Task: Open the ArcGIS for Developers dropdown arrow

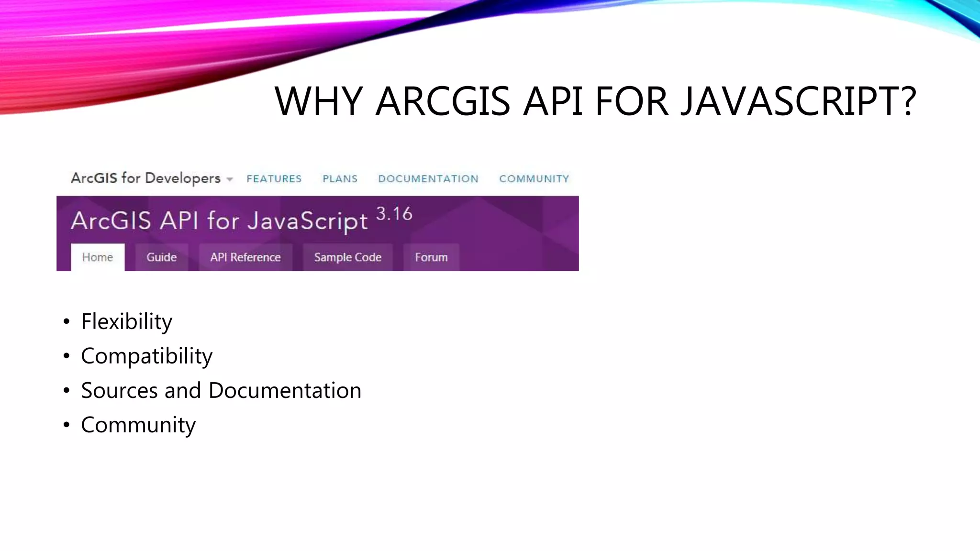Action: [x=230, y=179]
